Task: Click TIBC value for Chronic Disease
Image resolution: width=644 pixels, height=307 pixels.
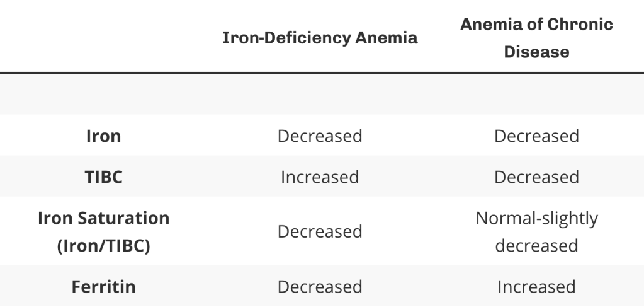Action: pyautogui.click(x=536, y=177)
